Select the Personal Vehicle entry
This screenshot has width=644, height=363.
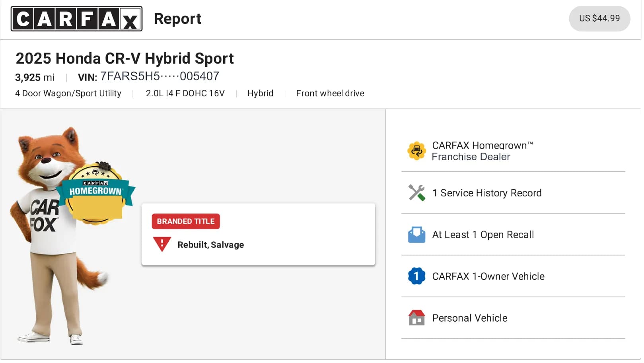(513, 318)
